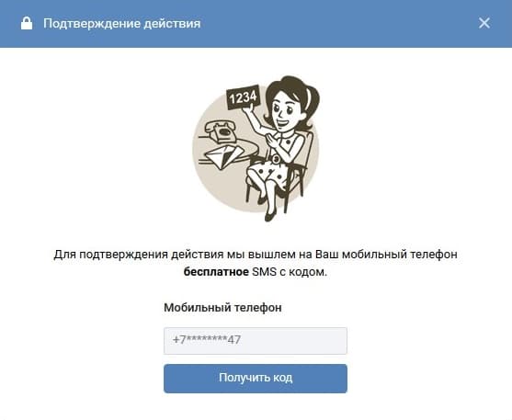Click the woman's shoes in the illustration

[267, 209]
